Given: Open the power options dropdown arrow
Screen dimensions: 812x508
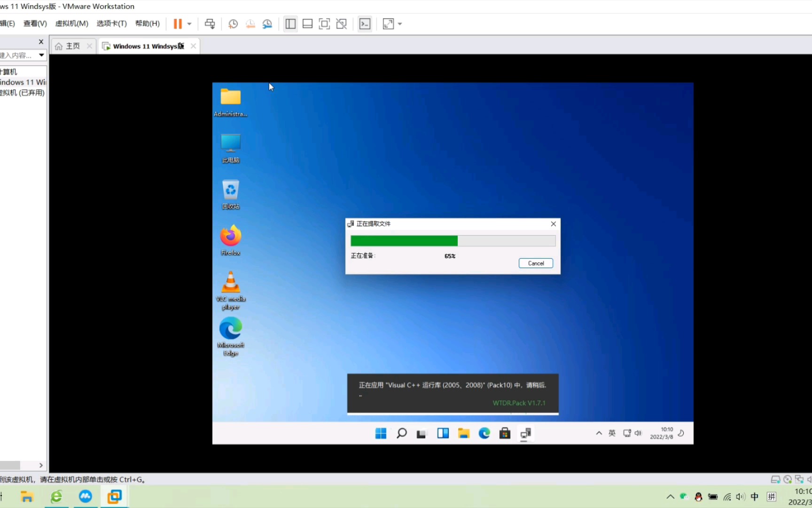Looking at the screenshot, I should click(190, 24).
